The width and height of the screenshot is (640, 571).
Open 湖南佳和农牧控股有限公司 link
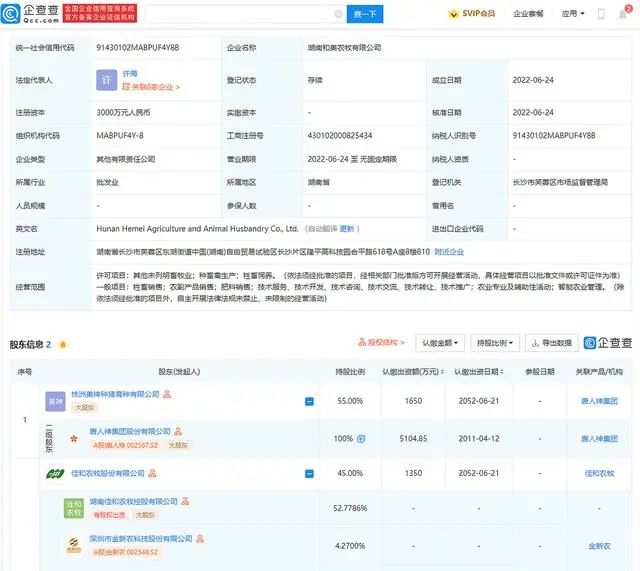133,501
